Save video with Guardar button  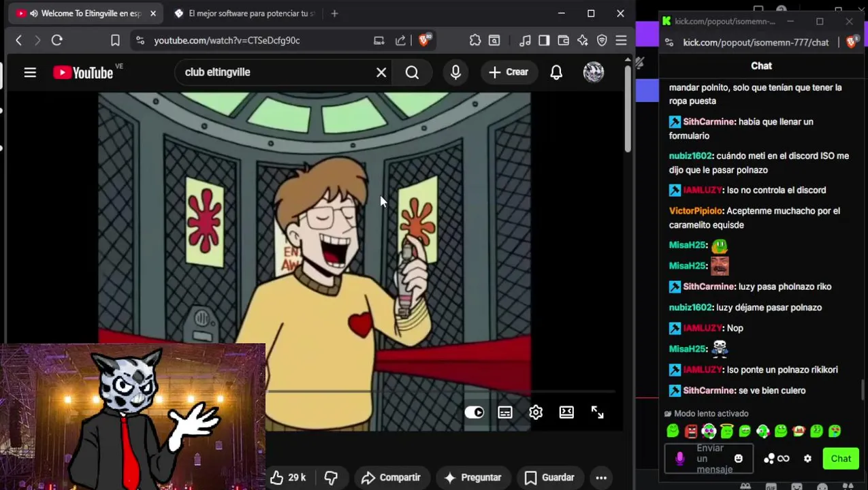point(550,478)
